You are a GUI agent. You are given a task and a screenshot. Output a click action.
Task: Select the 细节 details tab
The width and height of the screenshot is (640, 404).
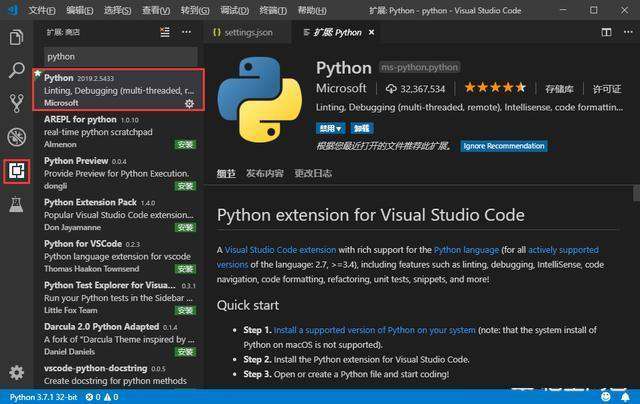tap(226, 173)
